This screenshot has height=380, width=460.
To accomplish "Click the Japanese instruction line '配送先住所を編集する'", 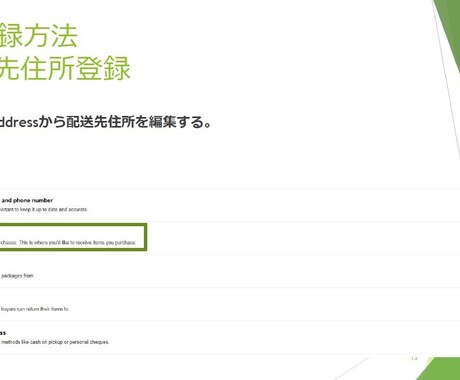I will 139,122.
